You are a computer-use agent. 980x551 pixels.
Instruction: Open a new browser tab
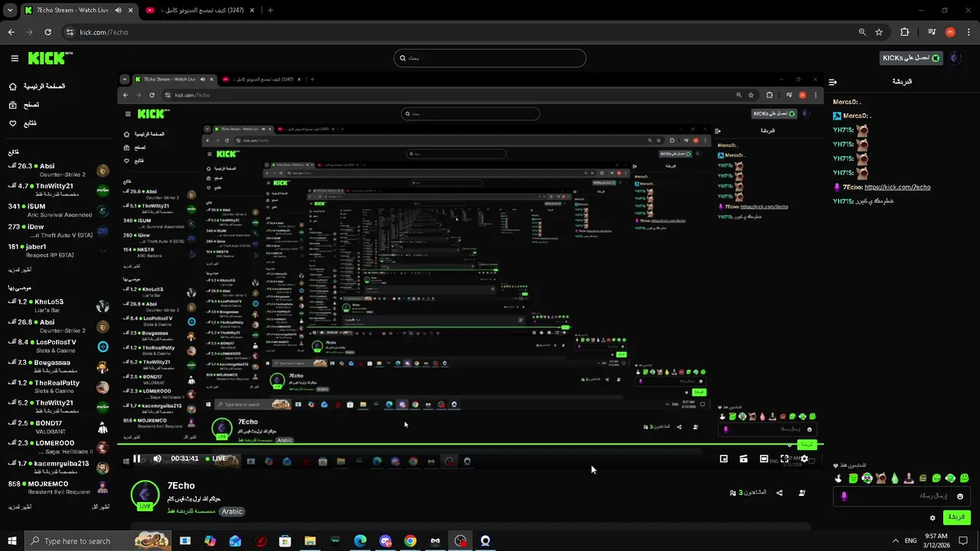coord(270,11)
